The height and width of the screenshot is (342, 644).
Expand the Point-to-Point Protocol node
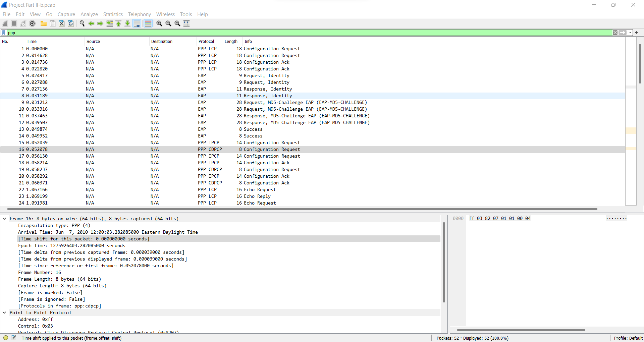point(4,312)
